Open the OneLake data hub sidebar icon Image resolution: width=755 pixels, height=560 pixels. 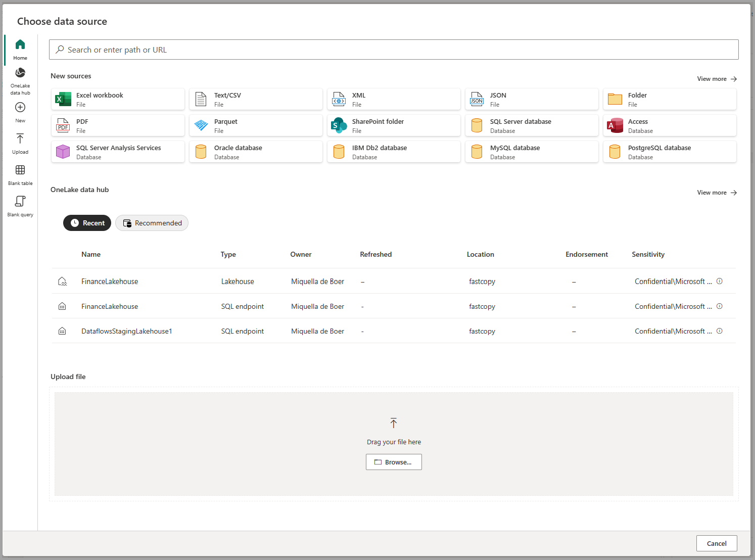point(20,73)
